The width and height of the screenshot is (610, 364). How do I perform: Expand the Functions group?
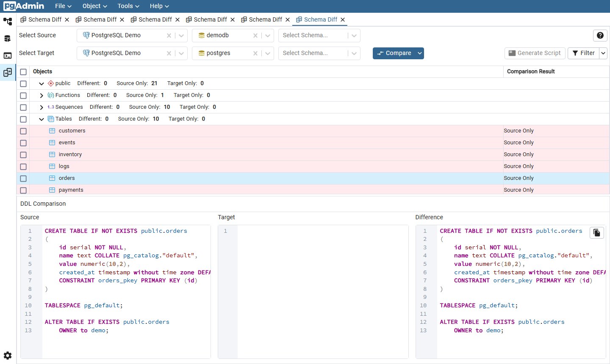42,96
